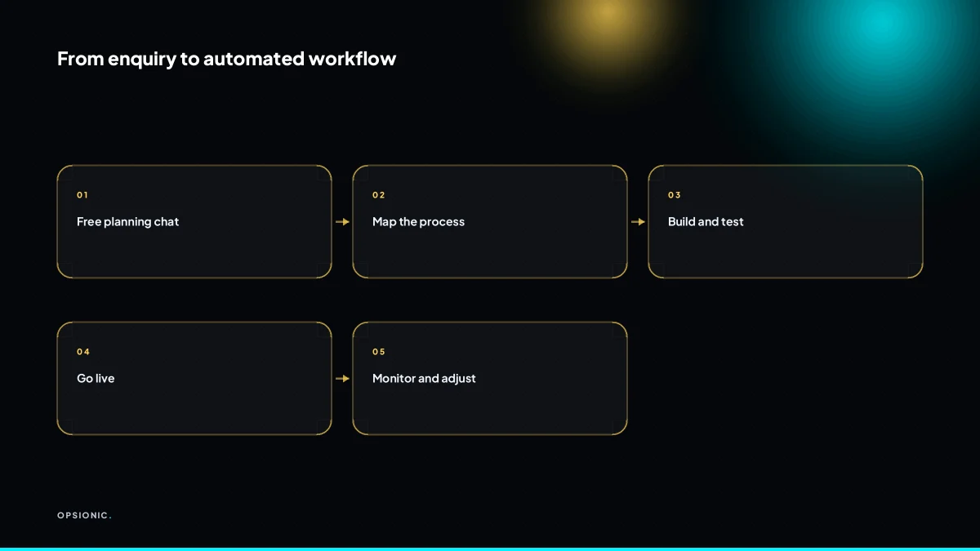Click the arrow between Map the process and Build and test

[638, 222]
